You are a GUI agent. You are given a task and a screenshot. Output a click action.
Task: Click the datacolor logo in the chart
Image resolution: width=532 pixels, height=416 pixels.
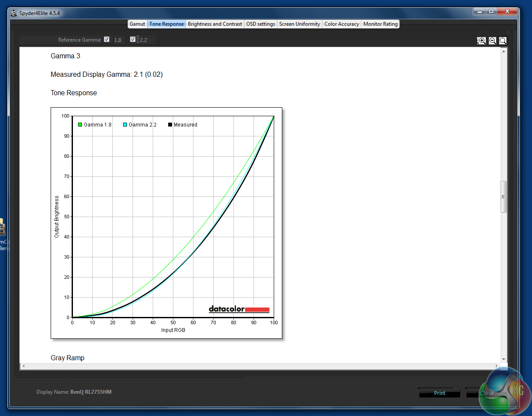pyautogui.click(x=239, y=309)
